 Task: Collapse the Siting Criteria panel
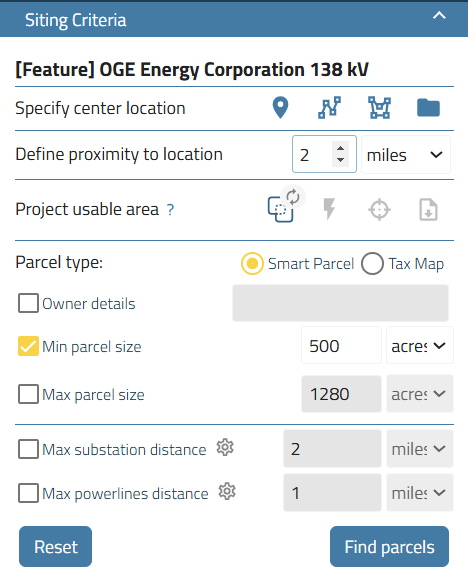[439, 16]
